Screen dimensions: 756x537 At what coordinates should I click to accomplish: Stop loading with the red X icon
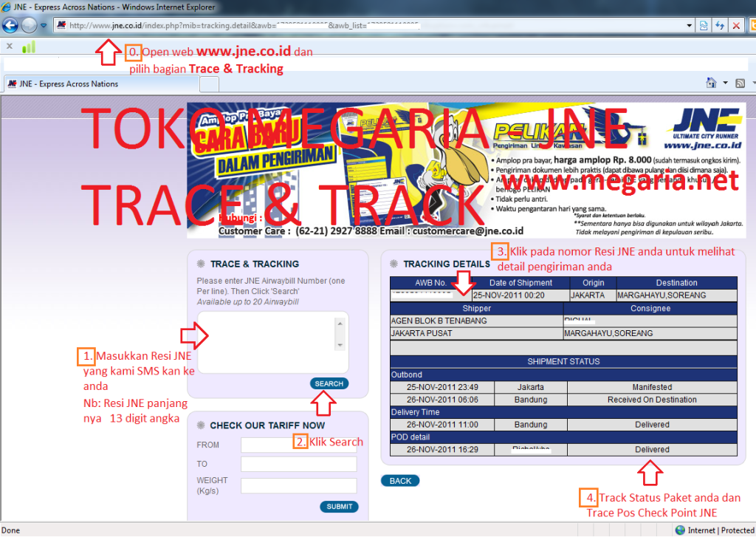(736, 26)
